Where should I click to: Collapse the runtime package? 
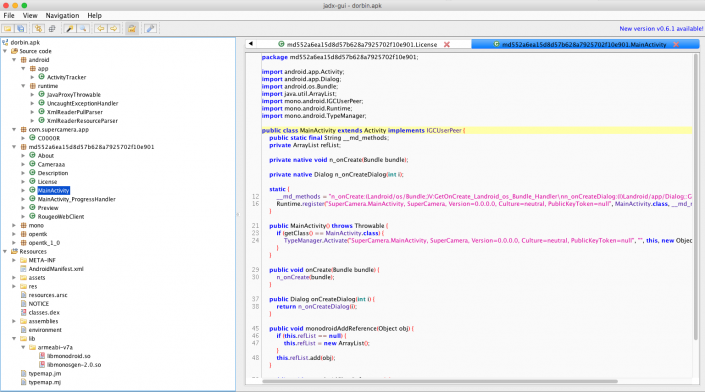click(x=23, y=86)
